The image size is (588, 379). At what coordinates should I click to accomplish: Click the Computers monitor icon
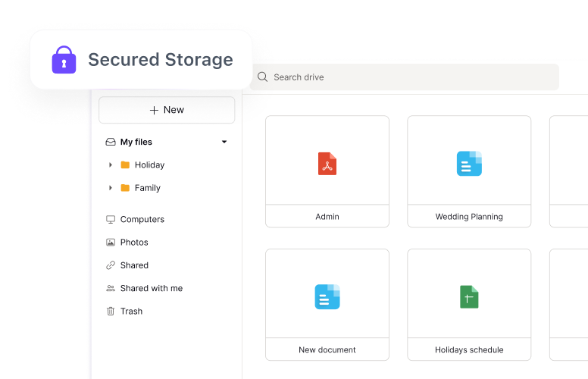(111, 220)
